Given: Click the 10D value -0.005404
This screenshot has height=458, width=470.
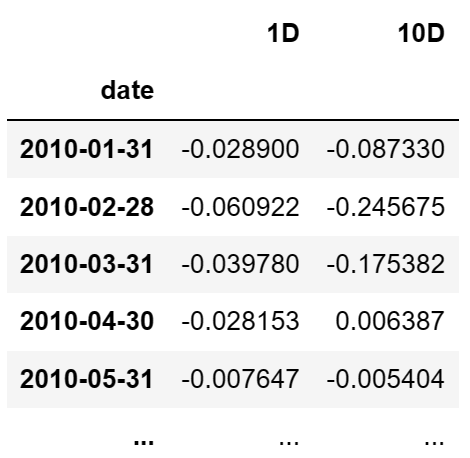Looking at the screenshot, I should point(386,379).
